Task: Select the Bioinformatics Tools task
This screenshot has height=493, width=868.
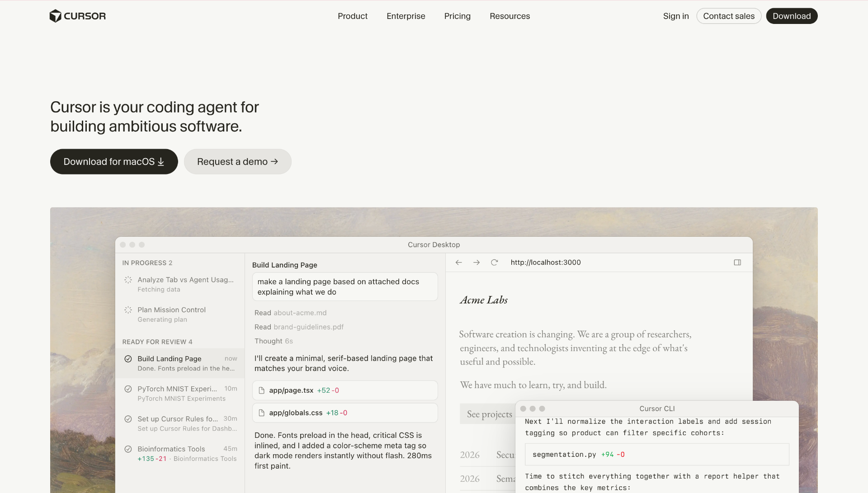Action: [180, 453]
